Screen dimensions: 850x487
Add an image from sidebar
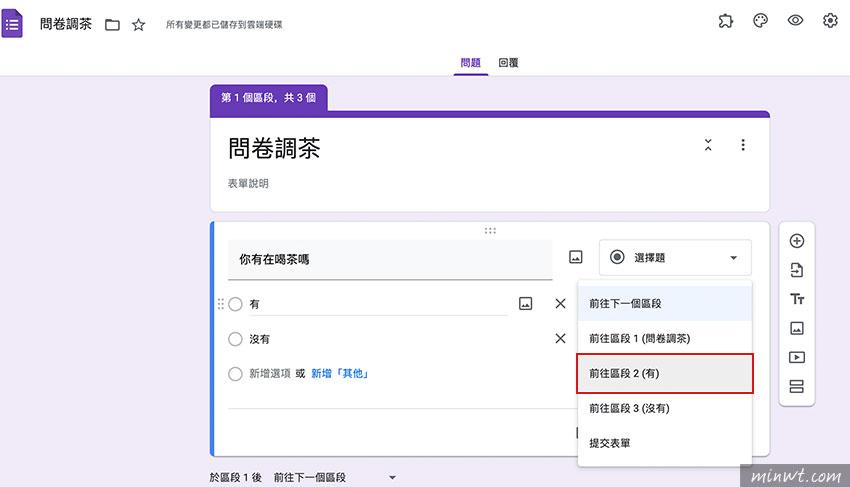point(796,328)
